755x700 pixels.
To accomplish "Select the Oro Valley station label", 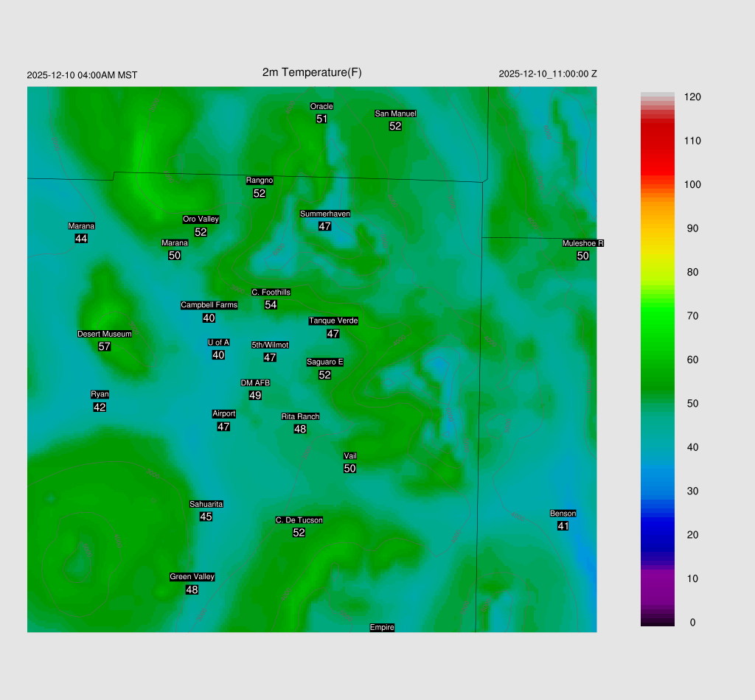I will click(x=201, y=220).
